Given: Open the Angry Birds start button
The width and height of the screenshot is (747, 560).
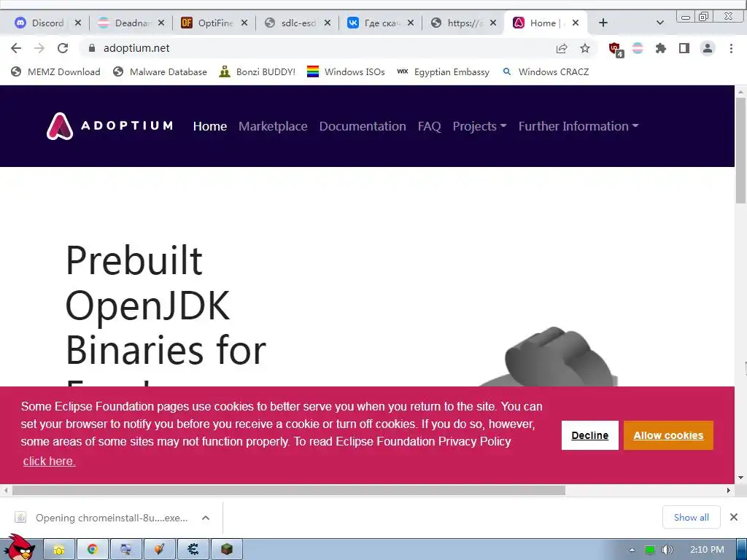Looking at the screenshot, I should 20,548.
